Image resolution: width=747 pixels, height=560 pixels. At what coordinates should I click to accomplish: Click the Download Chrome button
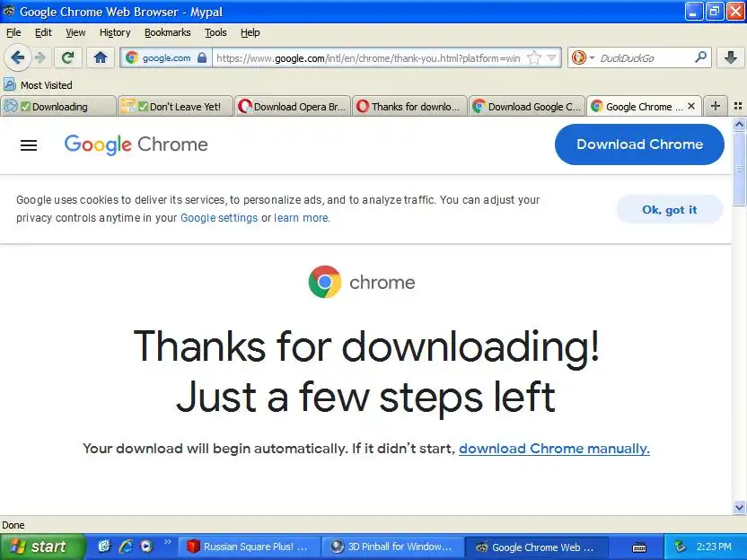pos(639,144)
